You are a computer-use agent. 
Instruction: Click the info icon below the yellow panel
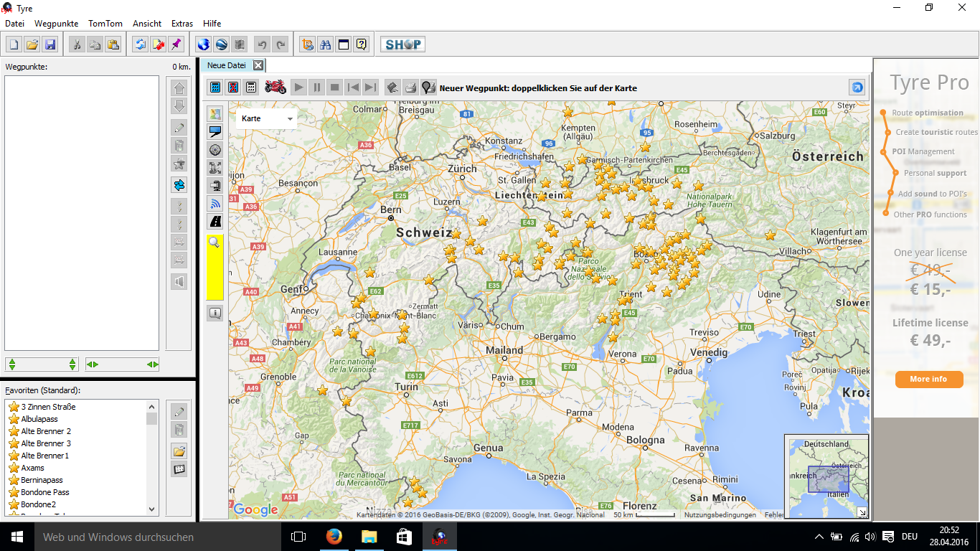215,313
